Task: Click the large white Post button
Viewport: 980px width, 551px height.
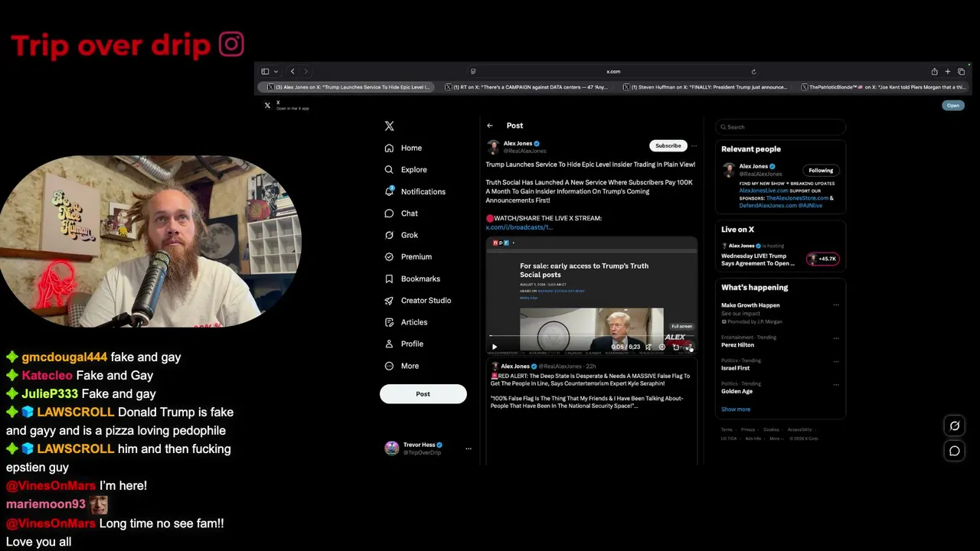Action: (423, 394)
